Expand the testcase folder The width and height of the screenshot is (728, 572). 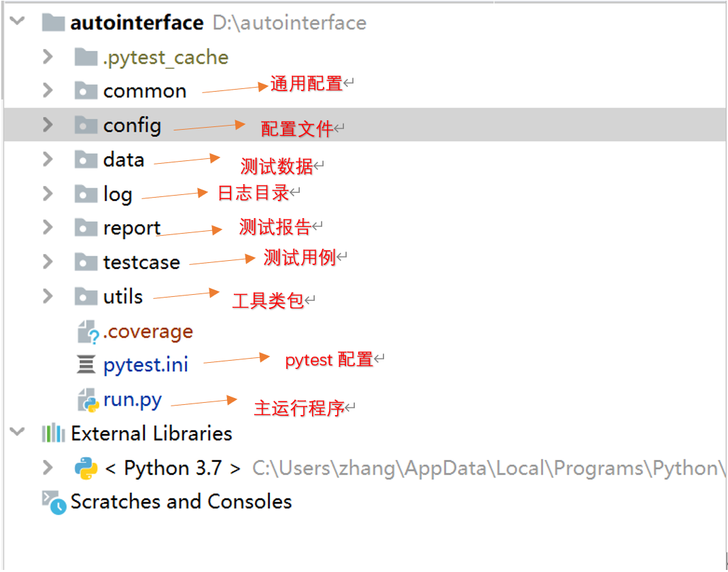pos(47,262)
